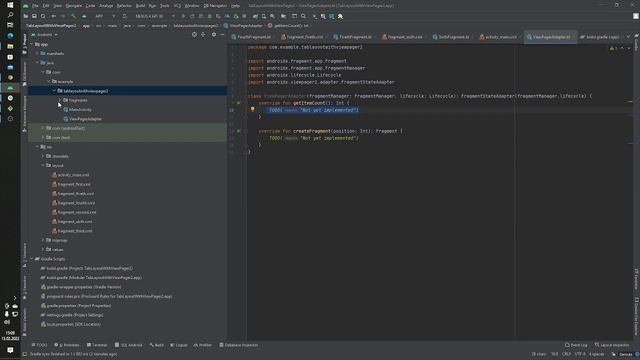Click the CRLF line separator status entry
Image resolution: width=640 pixels, height=360 pixels.
click(566, 354)
